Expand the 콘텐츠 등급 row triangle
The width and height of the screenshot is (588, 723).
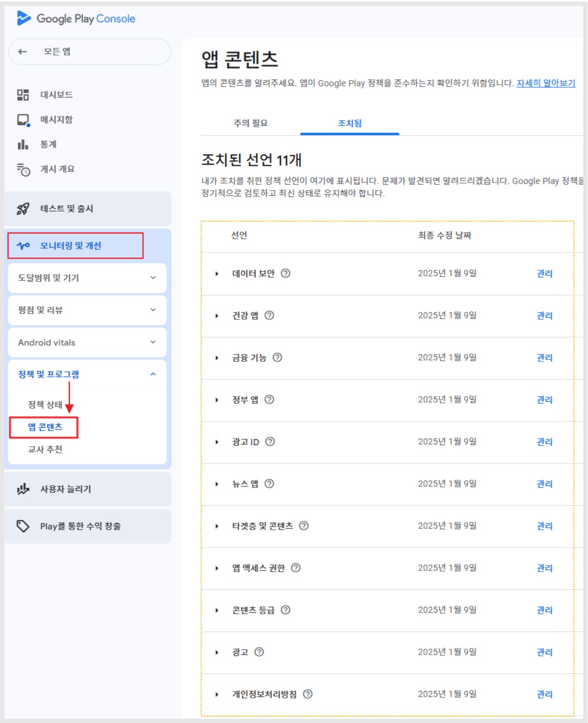pyautogui.click(x=217, y=610)
